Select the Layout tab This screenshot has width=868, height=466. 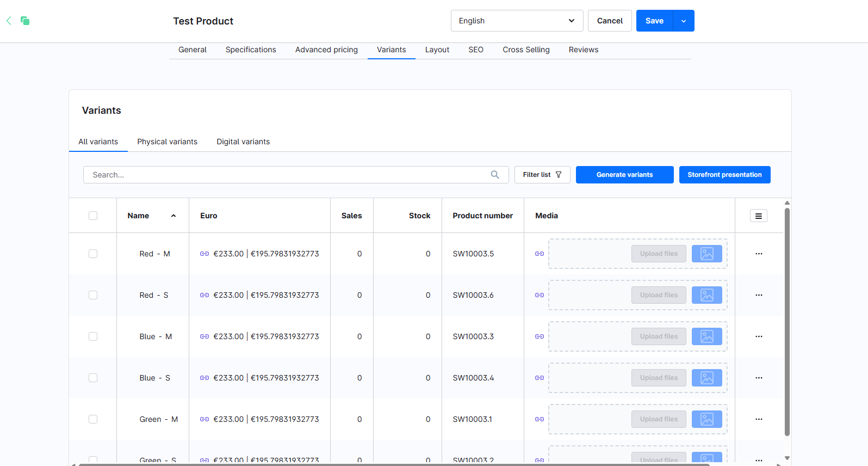[x=437, y=50]
